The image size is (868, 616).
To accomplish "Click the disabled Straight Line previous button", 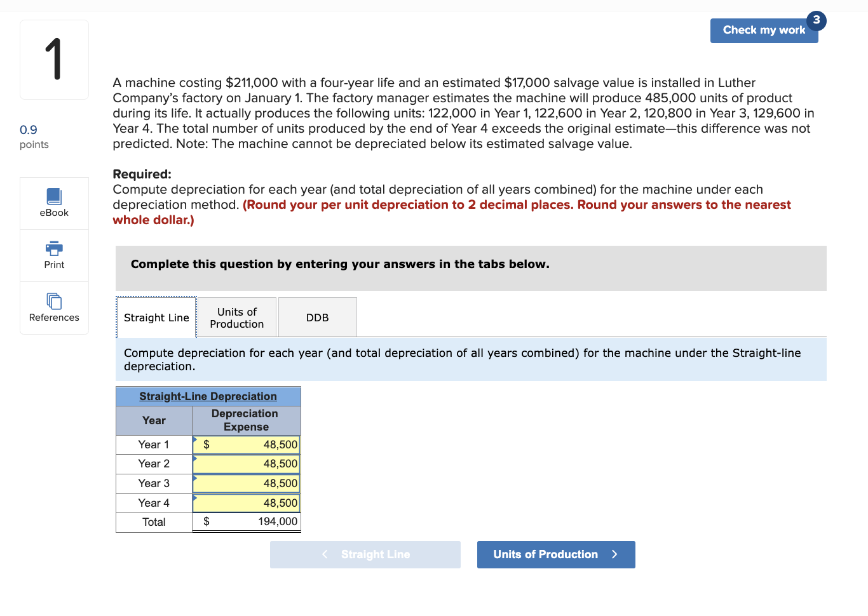I will (x=365, y=554).
